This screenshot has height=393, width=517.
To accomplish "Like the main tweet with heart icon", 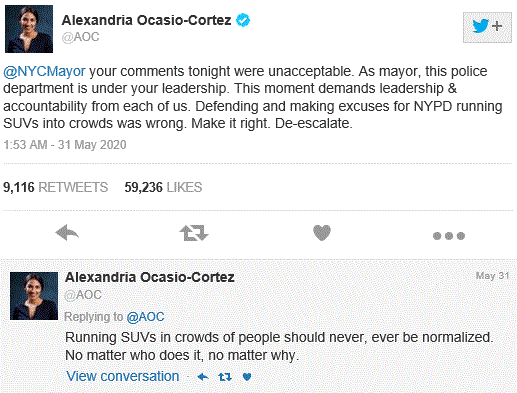I will [x=322, y=233].
